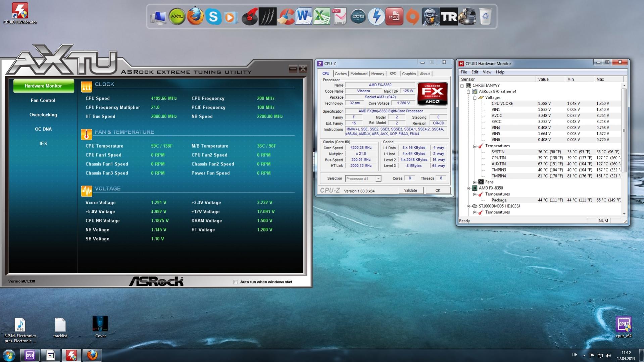This screenshot has height=362, width=644.
Task: Open the Help menu in HWMonitor
Action: point(500,72)
